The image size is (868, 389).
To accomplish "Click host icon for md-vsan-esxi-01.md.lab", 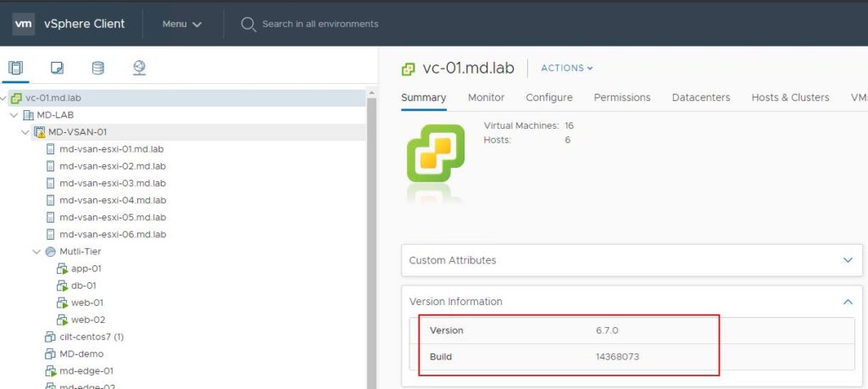I will pyautogui.click(x=51, y=149).
